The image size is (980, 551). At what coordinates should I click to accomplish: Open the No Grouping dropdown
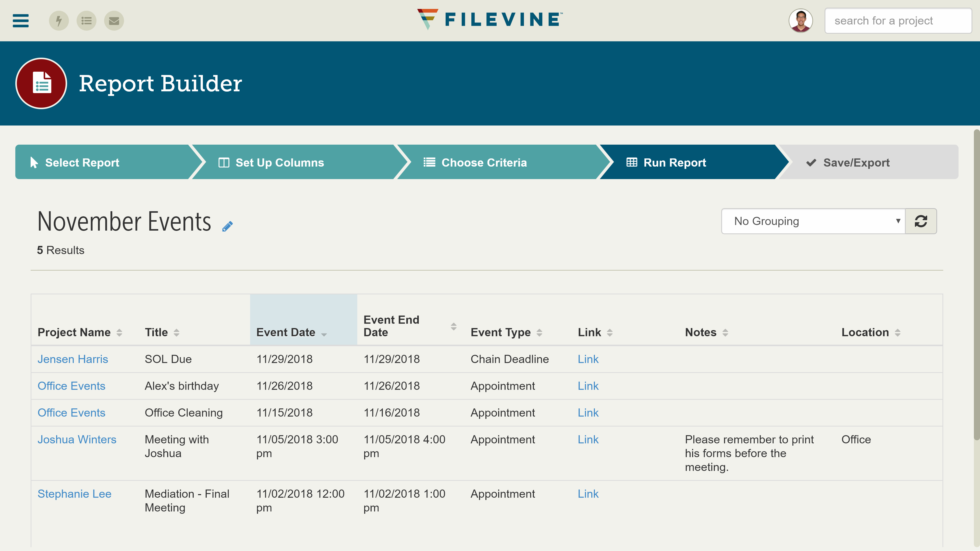point(813,221)
